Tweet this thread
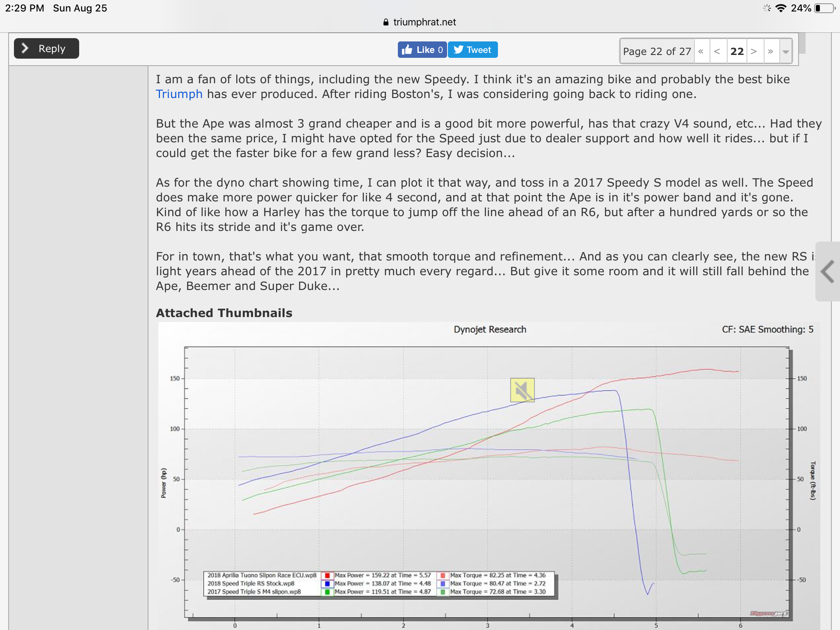 [x=472, y=50]
